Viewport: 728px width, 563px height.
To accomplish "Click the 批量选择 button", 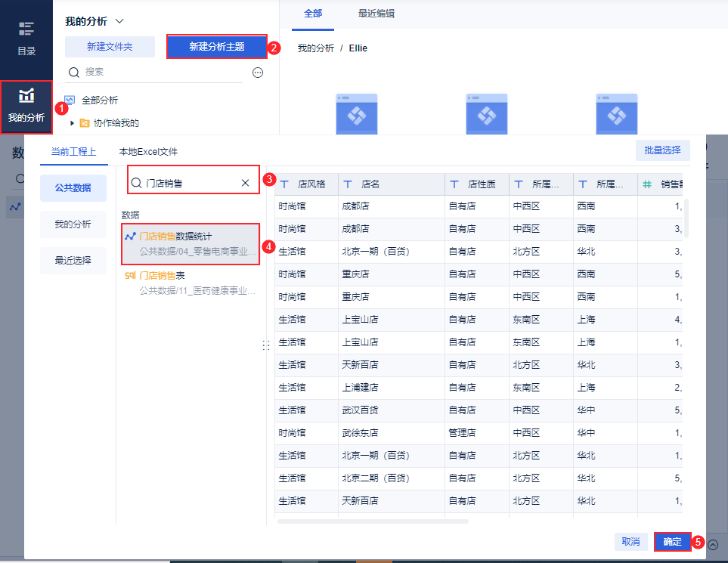I will [x=662, y=150].
